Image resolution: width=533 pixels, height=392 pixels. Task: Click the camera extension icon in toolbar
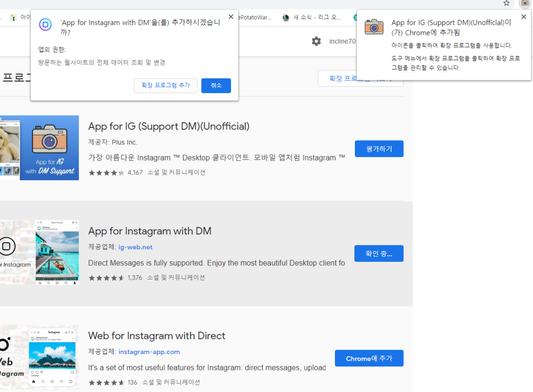[525, 3]
